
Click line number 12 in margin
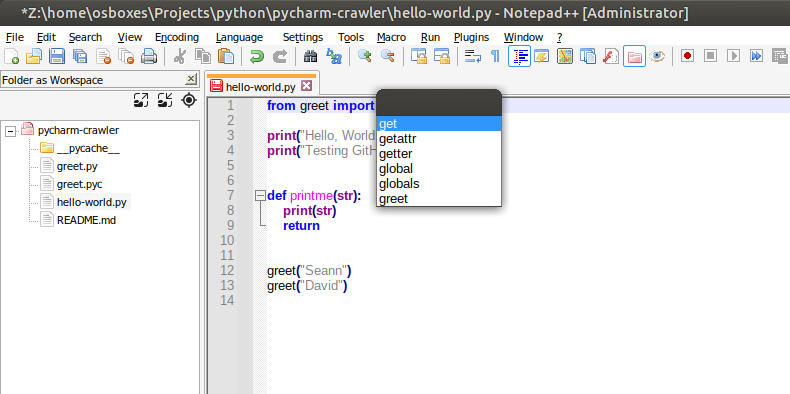[x=227, y=271]
